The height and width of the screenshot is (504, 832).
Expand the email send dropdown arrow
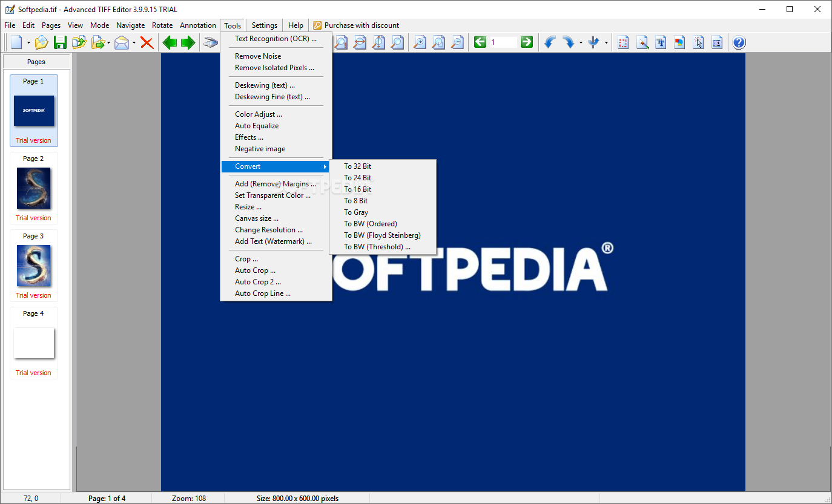[x=134, y=43]
